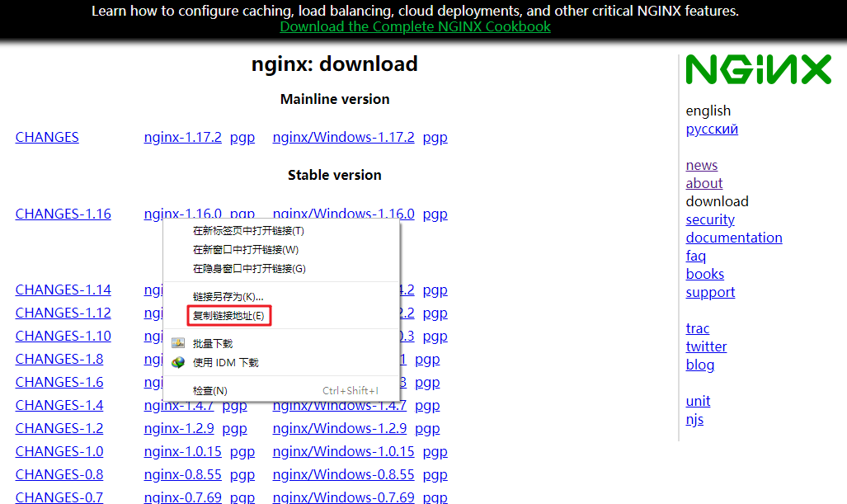Open Download the Complete NGINX Cookbook link
The width and height of the screenshot is (847, 504).
click(x=415, y=26)
